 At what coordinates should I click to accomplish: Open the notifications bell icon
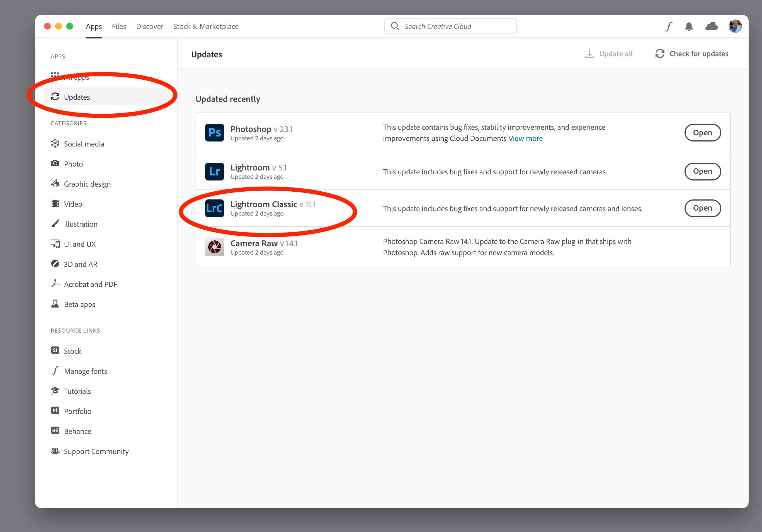point(689,26)
